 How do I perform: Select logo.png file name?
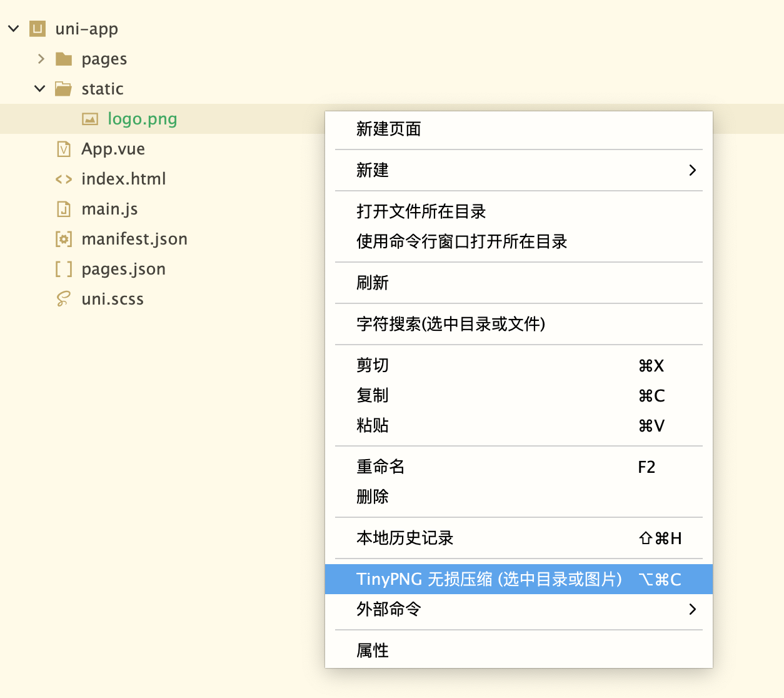(x=143, y=119)
